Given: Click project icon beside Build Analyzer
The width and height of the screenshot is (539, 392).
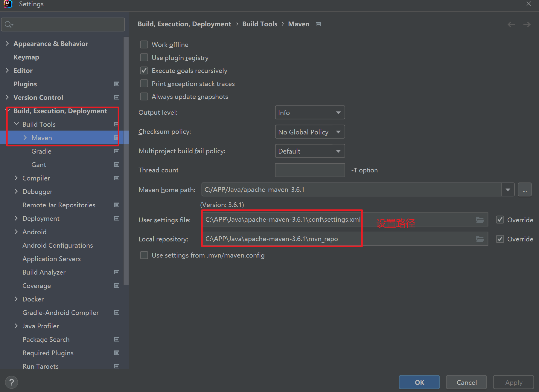Looking at the screenshot, I should (x=117, y=272).
